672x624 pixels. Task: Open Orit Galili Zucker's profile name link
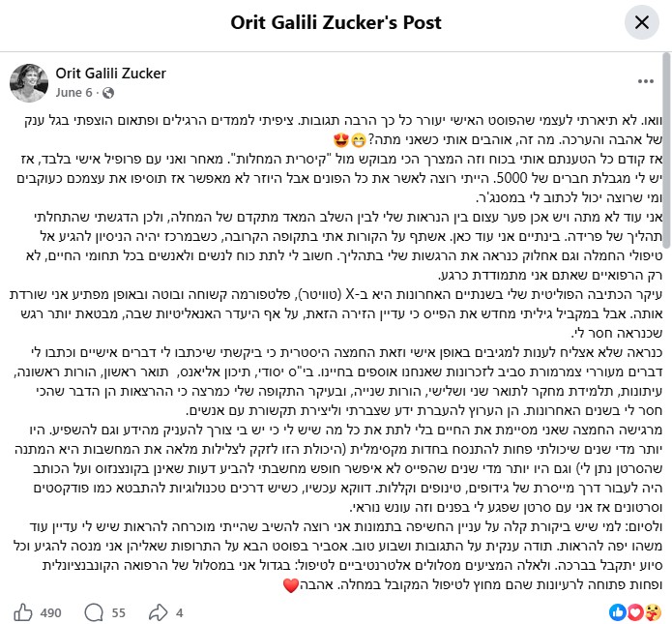tap(110, 74)
